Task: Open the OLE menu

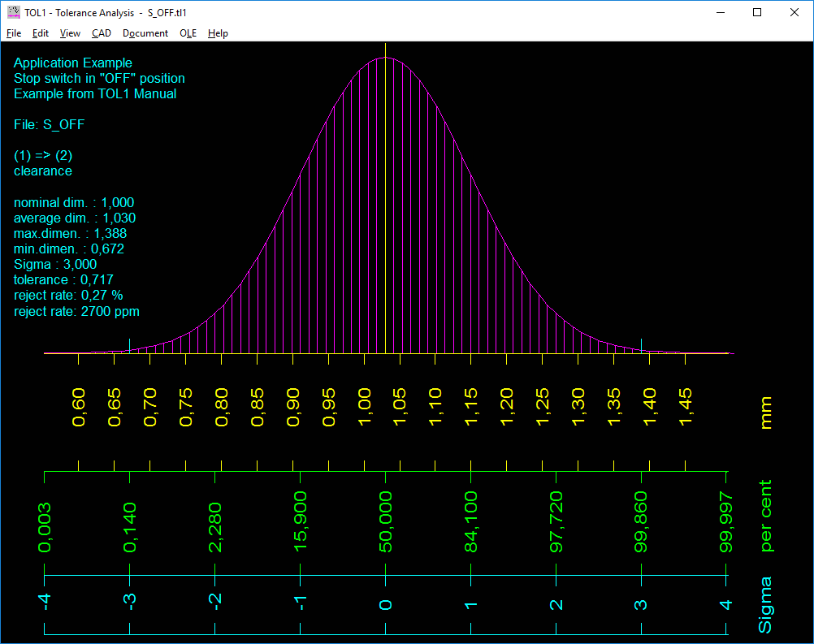Action: (x=188, y=33)
